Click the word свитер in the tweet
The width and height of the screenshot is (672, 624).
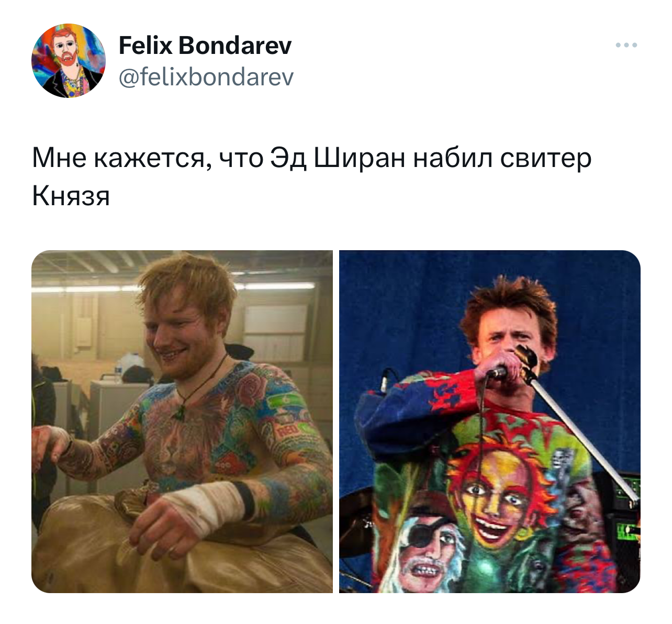point(546,159)
